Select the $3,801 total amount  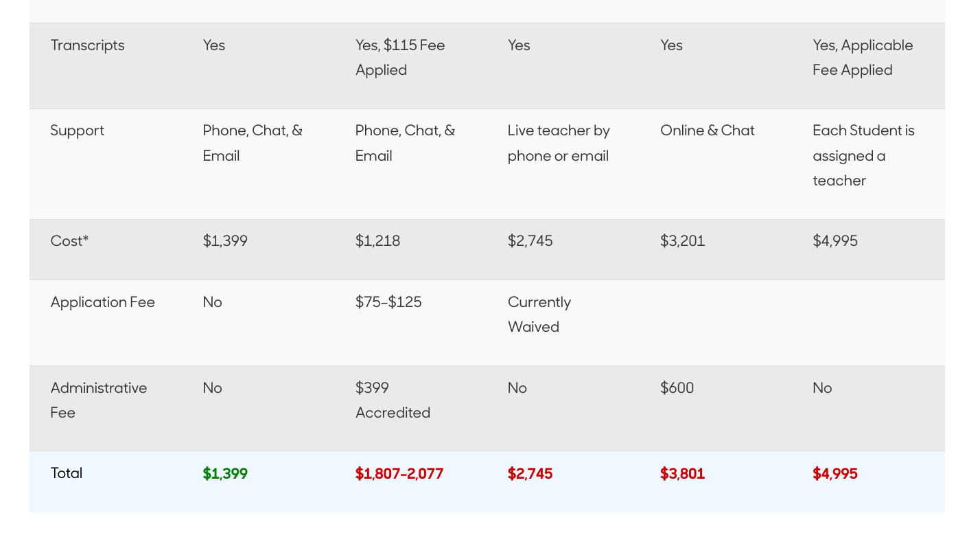click(x=682, y=474)
